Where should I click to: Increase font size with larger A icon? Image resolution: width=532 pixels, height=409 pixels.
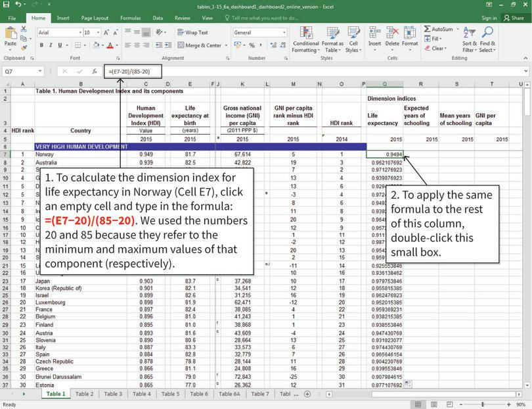tap(106, 33)
